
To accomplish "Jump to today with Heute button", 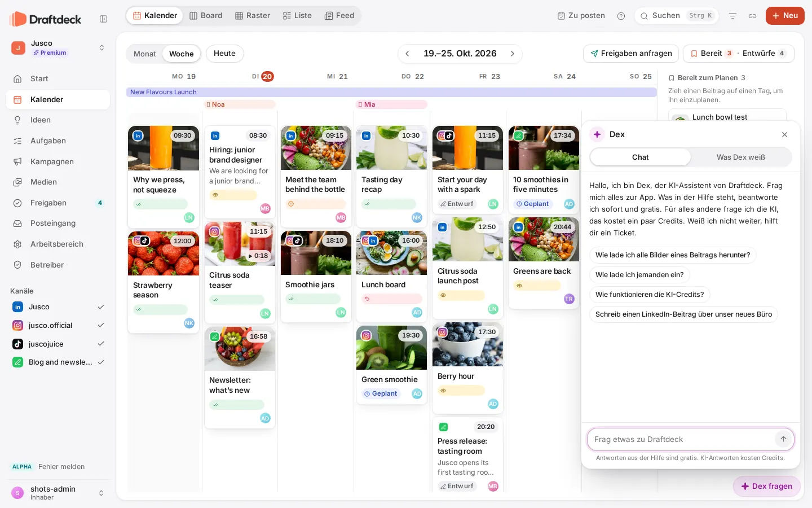I will point(225,54).
